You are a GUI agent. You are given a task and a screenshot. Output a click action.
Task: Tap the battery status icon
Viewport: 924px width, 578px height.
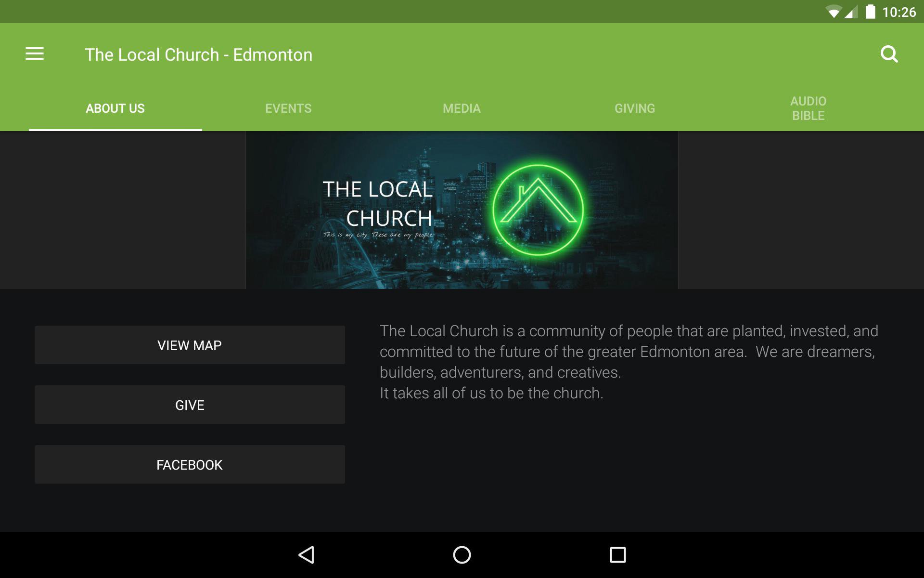click(x=870, y=12)
